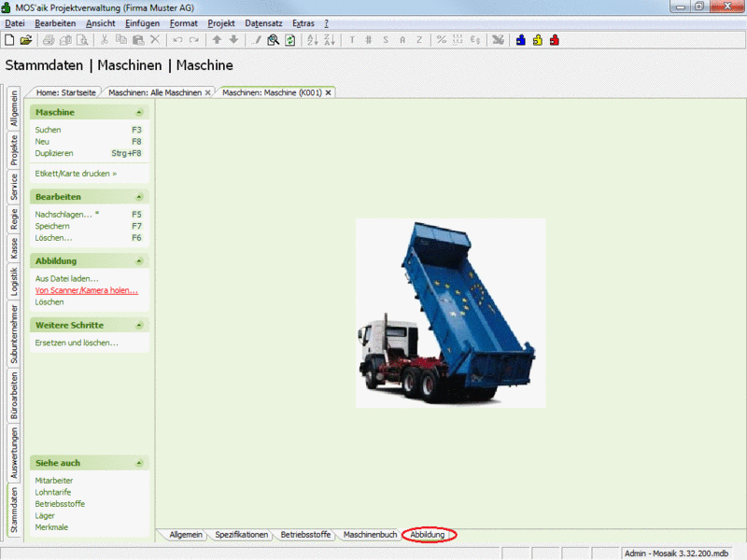
Task: Click the Sort ascending A-Z icon
Action: coord(313,40)
